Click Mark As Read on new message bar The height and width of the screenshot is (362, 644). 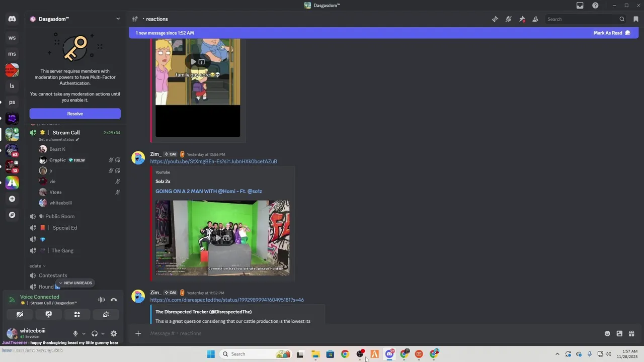point(612,33)
